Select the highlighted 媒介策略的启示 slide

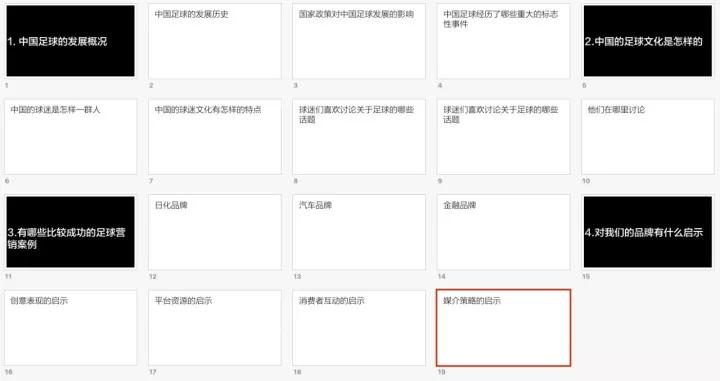503,328
